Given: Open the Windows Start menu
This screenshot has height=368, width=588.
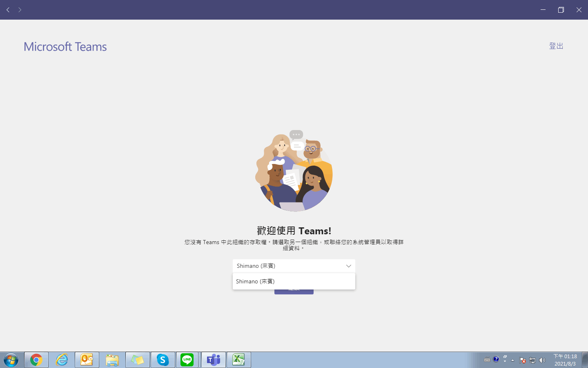Looking at the screenshot, I should coord(11,360).
